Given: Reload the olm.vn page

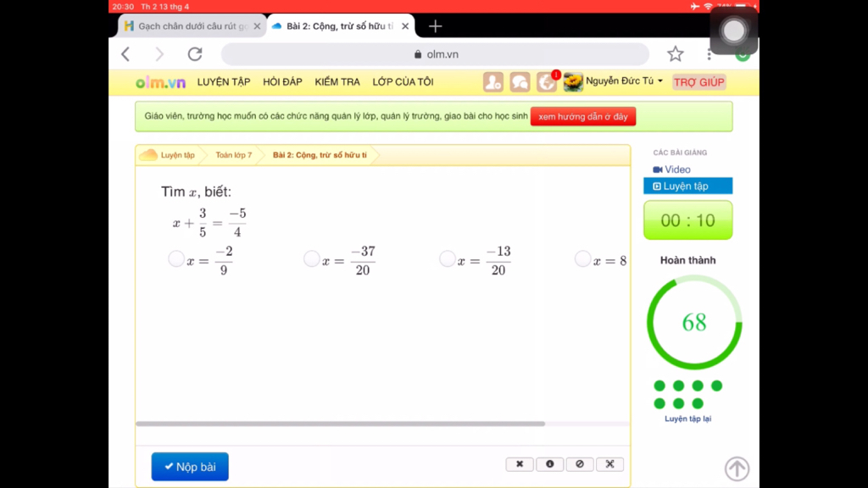Looking at the screenshot, I should click(x=195, y=54).
